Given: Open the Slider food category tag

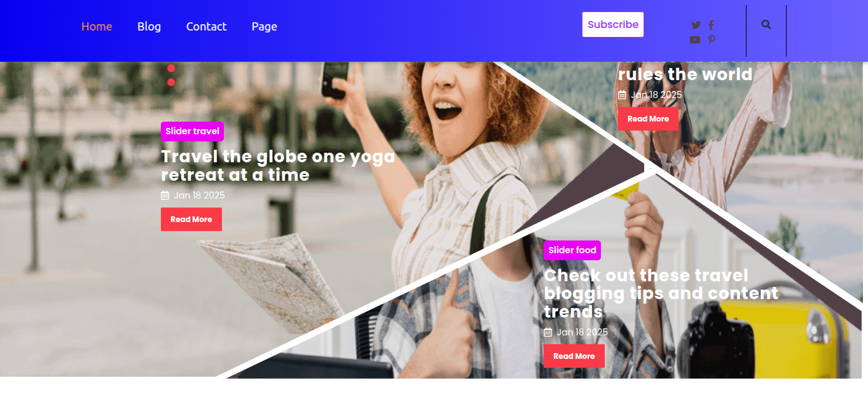Looking at the screenshot, I should pos(572,250).
